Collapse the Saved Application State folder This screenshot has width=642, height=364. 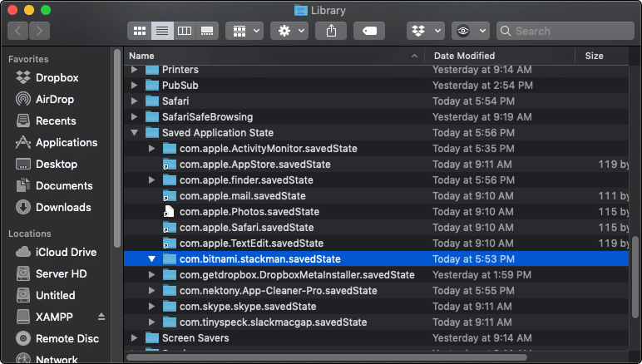pyautogui.click(x=135, y=133)
